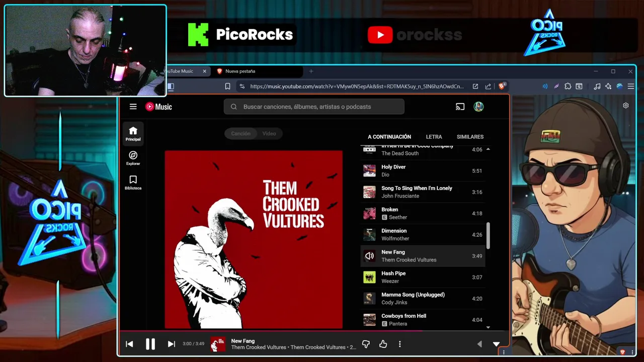The image size is (644, 362).
Task: Select the A CONTINUACIÓN tab
Action: coord(389,137)
